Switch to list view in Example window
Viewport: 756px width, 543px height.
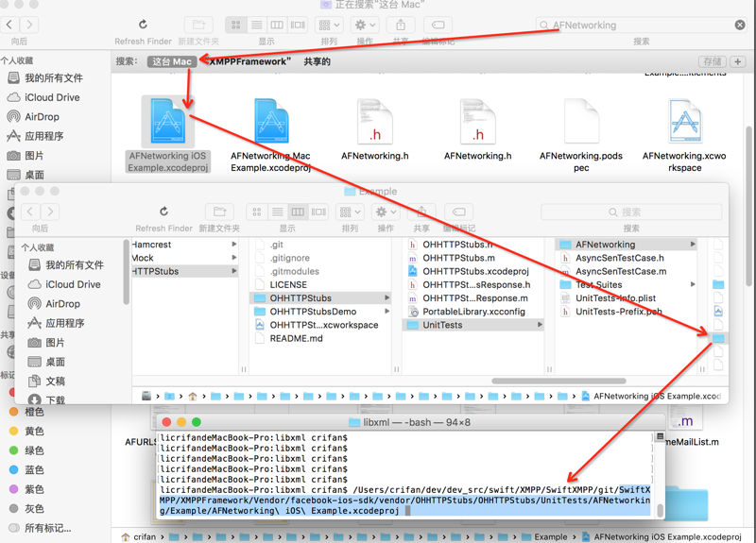pos(277,212)
